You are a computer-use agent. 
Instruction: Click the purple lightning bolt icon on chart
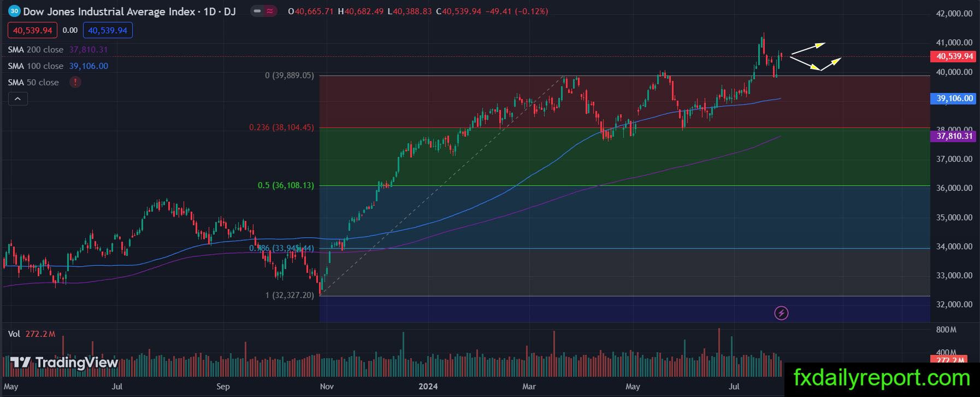[781, 313]
